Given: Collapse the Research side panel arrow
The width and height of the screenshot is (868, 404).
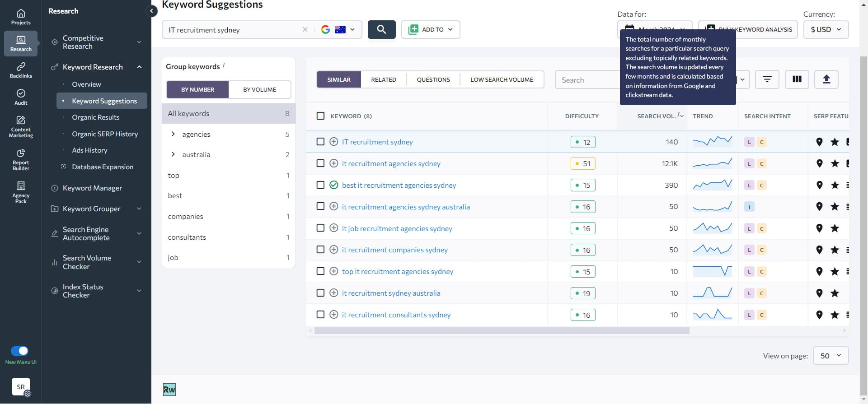Looking at the screenshot, I should [x=152, y=11].
